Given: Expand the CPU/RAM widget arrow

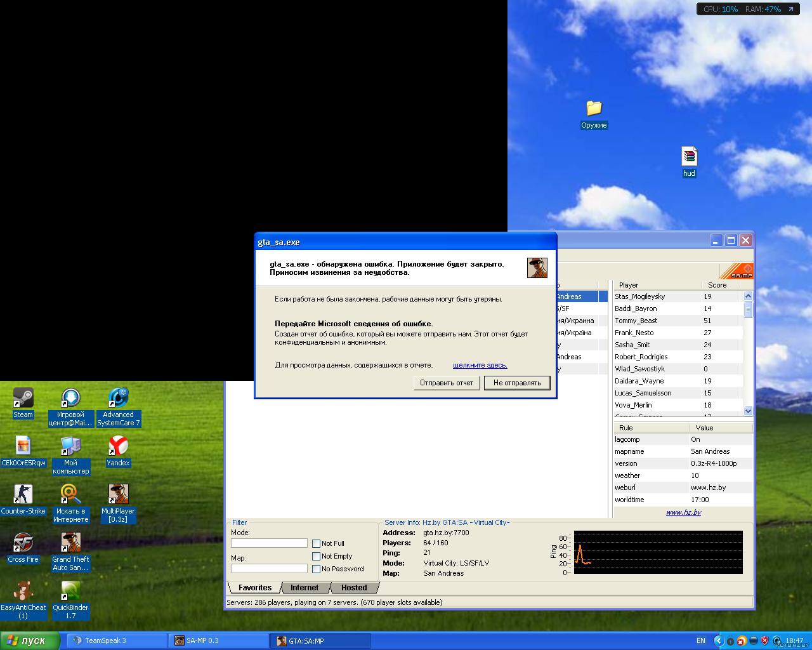Looking at the screenshot, I should pos(790,9).
